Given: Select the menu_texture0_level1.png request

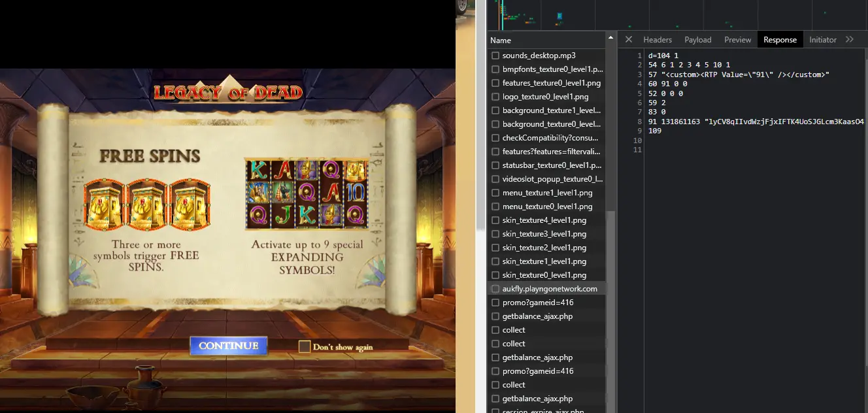Looking at the screenshot, I should 546,206.
